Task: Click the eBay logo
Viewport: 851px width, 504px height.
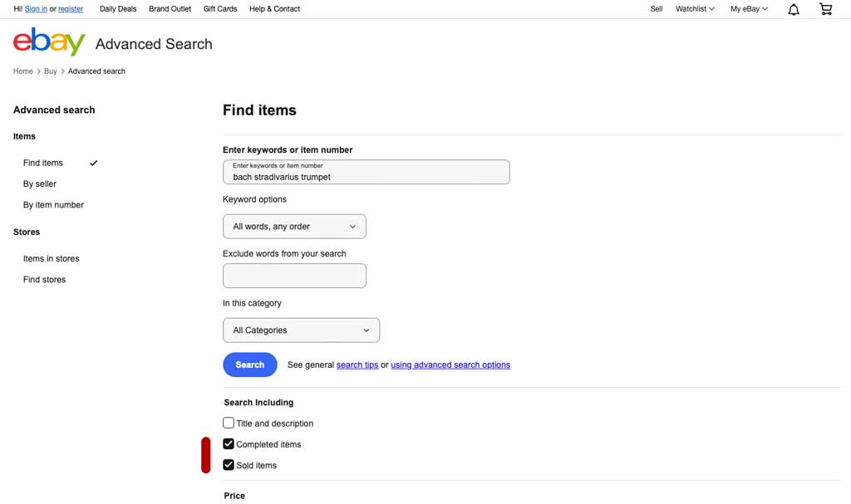Action: coord(49,42)
